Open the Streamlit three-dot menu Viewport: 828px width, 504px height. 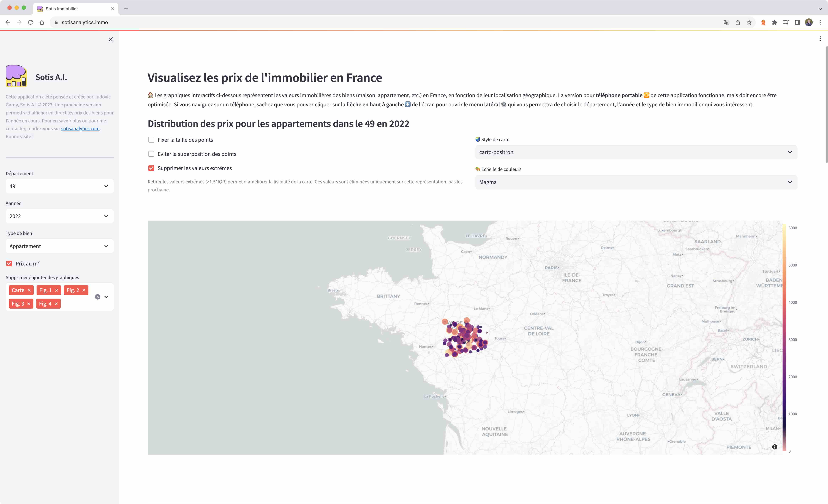(x=820, y=39)
